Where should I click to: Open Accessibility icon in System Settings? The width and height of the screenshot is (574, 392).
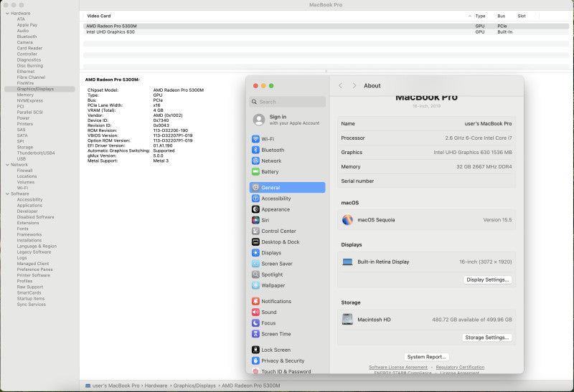point(255,199)
